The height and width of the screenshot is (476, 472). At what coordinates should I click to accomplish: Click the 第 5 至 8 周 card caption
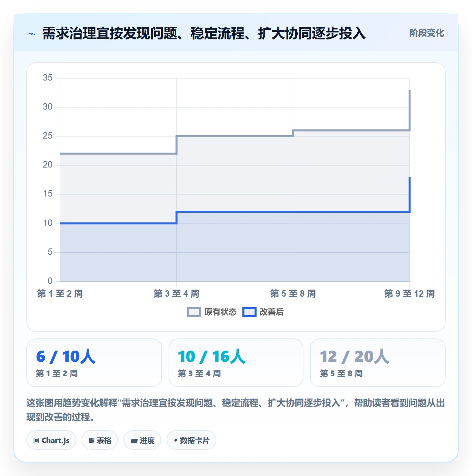341,374
